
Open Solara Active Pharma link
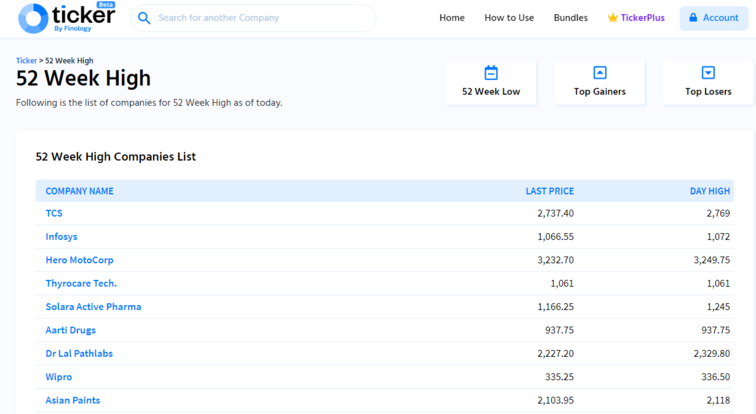click(x=93, y=307)
